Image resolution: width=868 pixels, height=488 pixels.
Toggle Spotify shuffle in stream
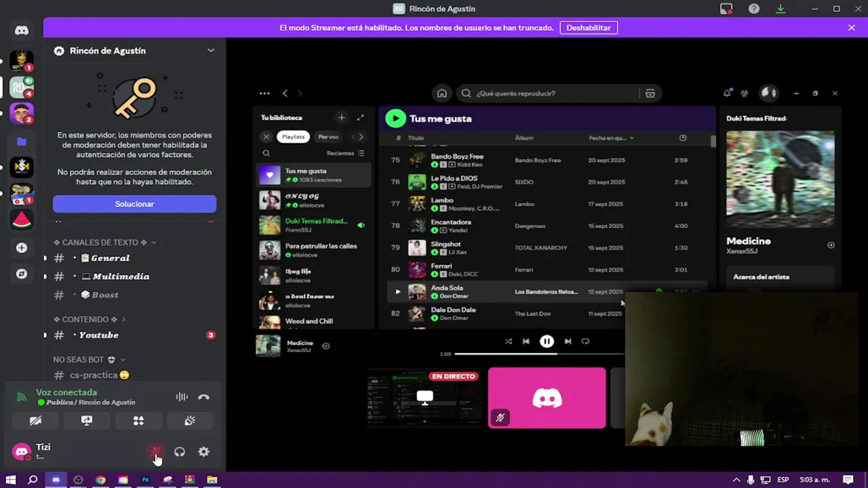pyautogui.click(x=508, y=342)
